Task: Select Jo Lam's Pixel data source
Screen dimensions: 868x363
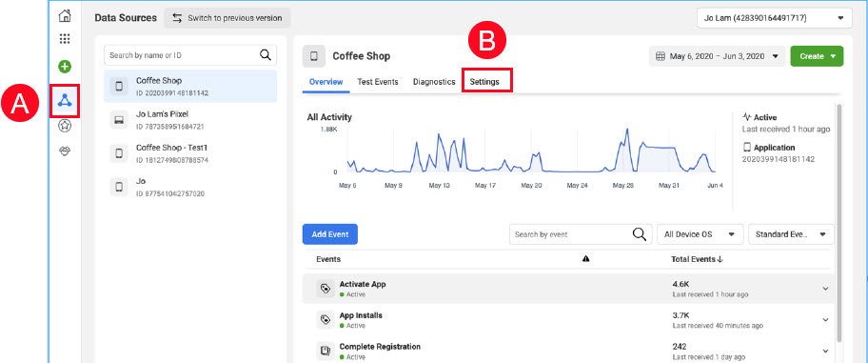Action: tap(190, 120)
